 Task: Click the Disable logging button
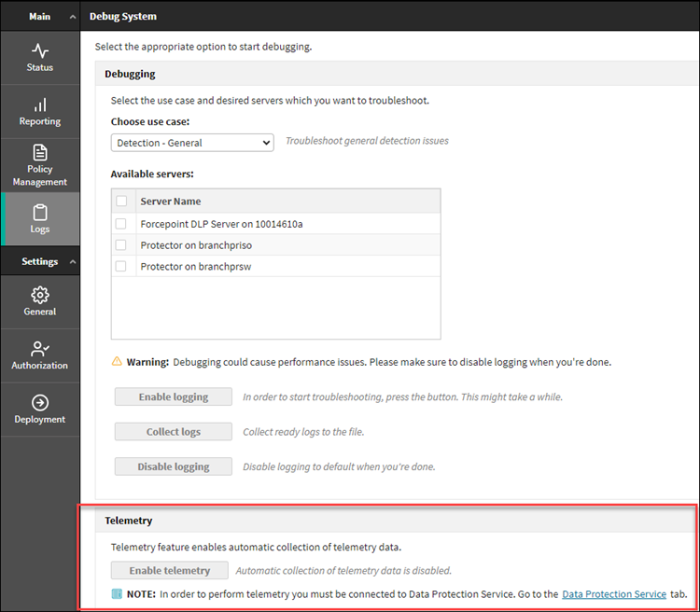pyautogui.click(x=174, y=466)
